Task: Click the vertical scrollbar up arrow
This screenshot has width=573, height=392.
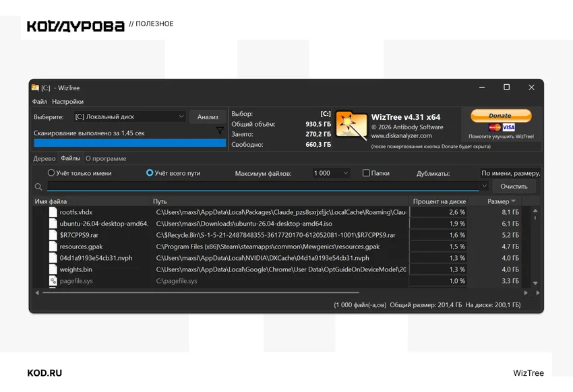Action: pos(535,211)
